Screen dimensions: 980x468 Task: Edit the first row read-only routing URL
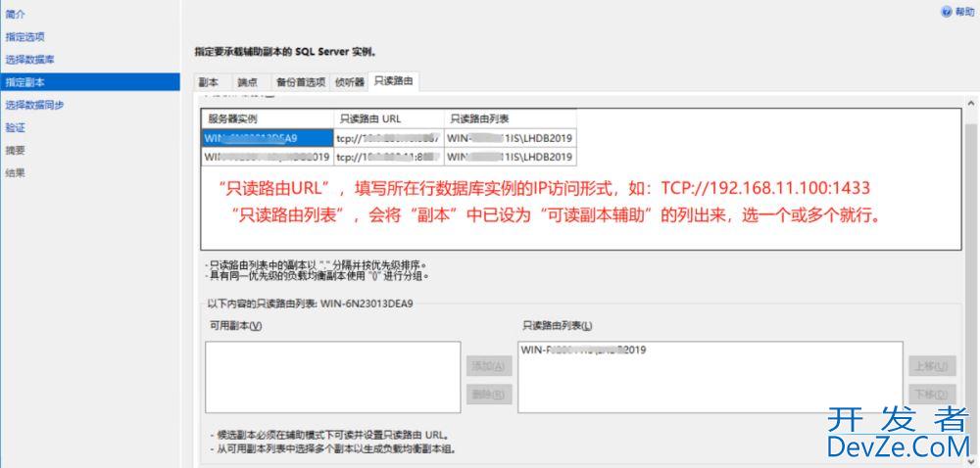tap(389, 138)
